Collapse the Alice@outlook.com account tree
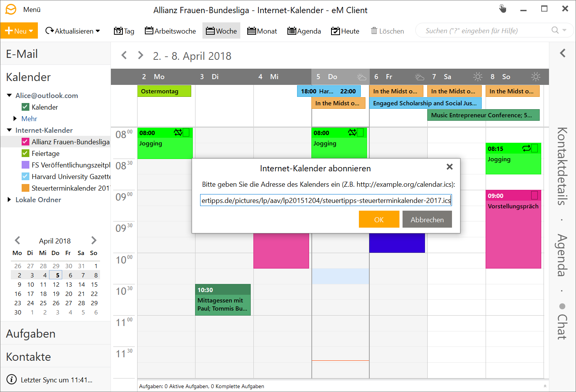This screenshot has width=576, height=392. [9, 95]
